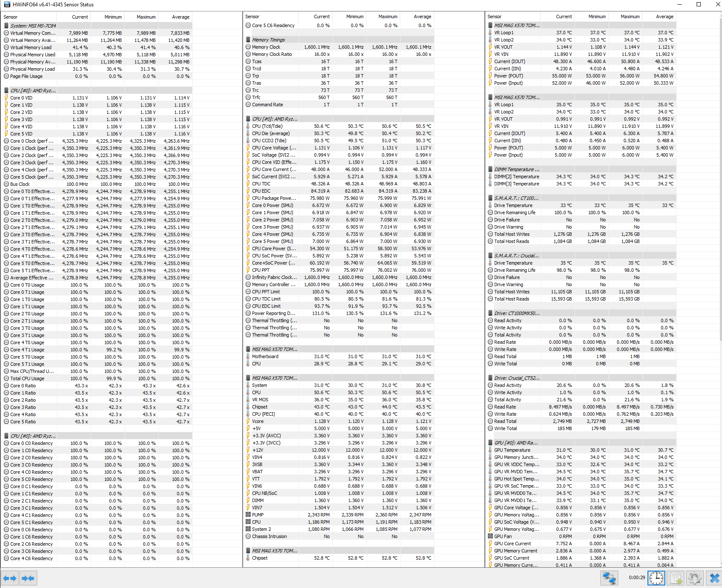Select the Memory Timings group header
The height and width of the screenshot is (588, 722).
pos(339,40)
